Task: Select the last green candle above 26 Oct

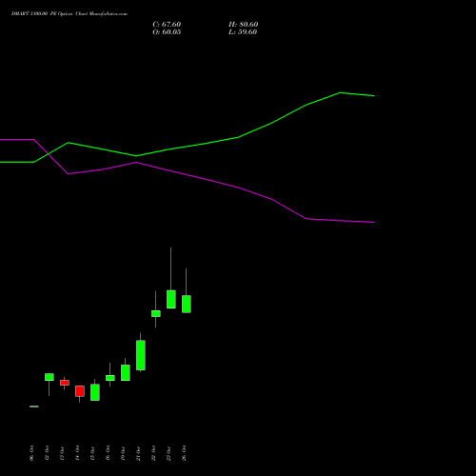Action: 187,304
